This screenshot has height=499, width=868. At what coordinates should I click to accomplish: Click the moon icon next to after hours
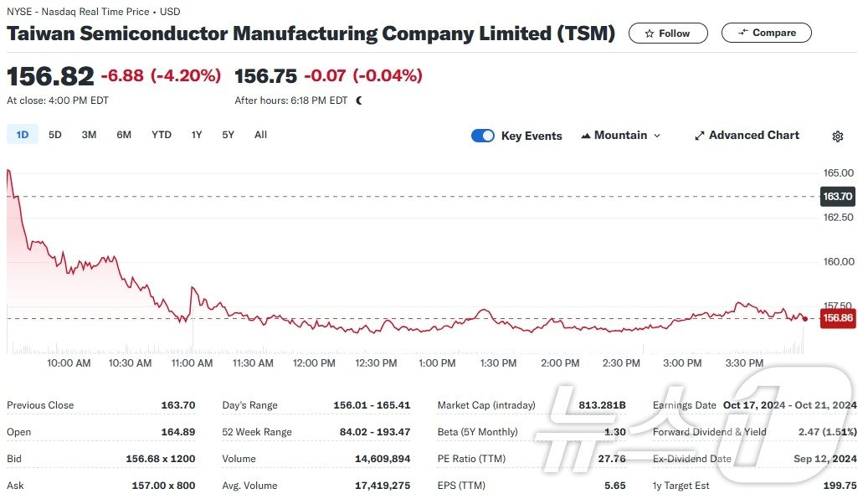[360, 99]
